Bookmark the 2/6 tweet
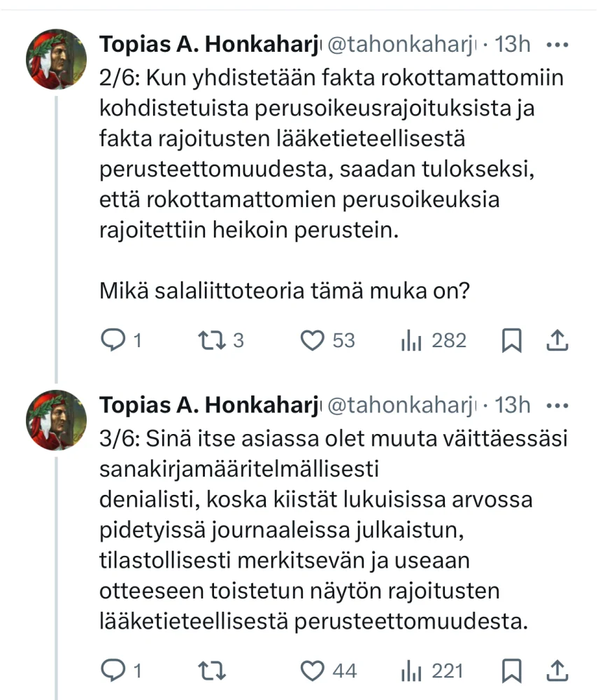 tap(512, 341)
